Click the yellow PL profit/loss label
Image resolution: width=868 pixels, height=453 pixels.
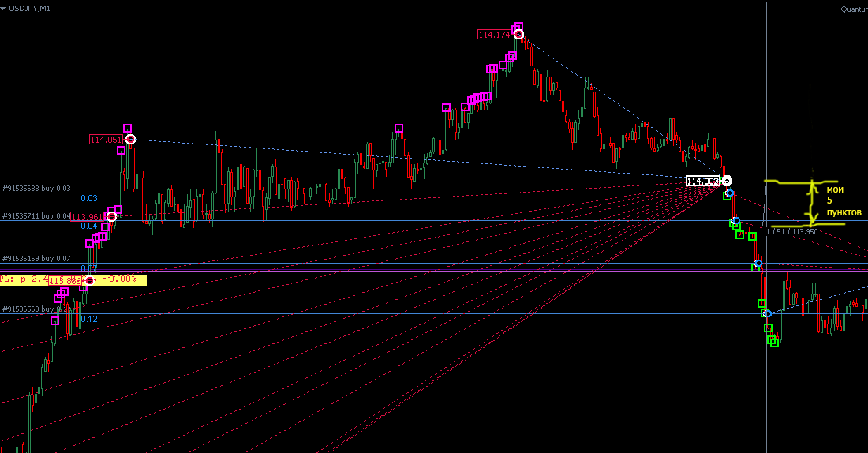coord(73,279)
